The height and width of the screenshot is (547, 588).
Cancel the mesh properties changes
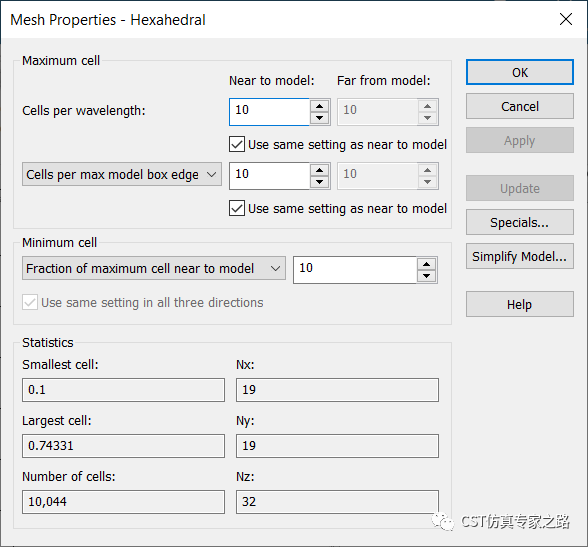tap(520, 106)
